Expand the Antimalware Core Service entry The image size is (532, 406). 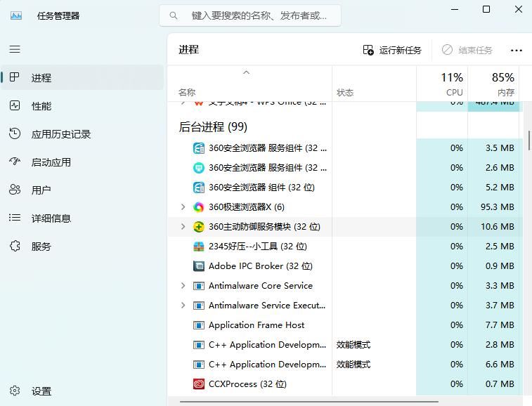point(183,286)
